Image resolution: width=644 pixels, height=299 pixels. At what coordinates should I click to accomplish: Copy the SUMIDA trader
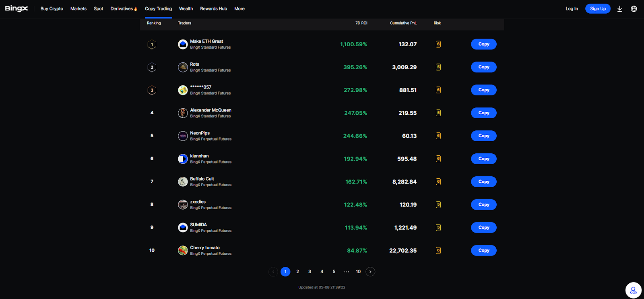[x=484, y=228]
